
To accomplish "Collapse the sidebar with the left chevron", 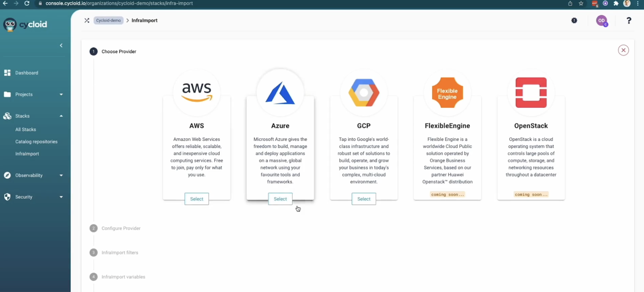I will [61, 46].
